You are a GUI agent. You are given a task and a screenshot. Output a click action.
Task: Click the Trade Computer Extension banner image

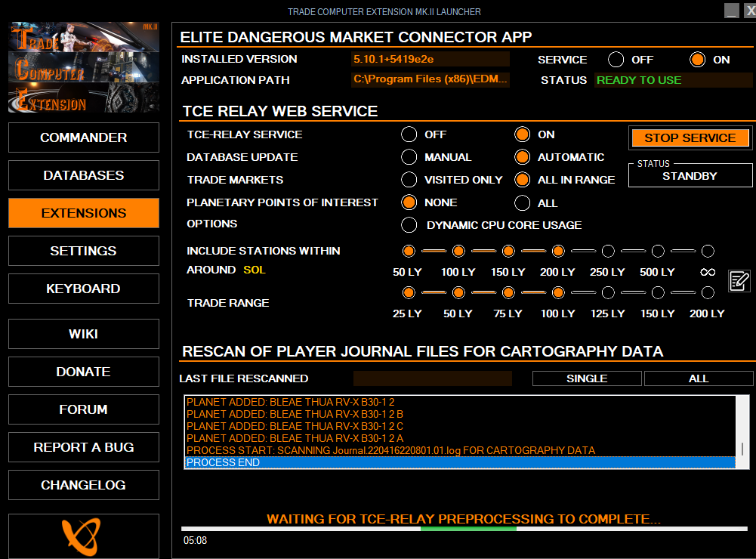[84, 67]
